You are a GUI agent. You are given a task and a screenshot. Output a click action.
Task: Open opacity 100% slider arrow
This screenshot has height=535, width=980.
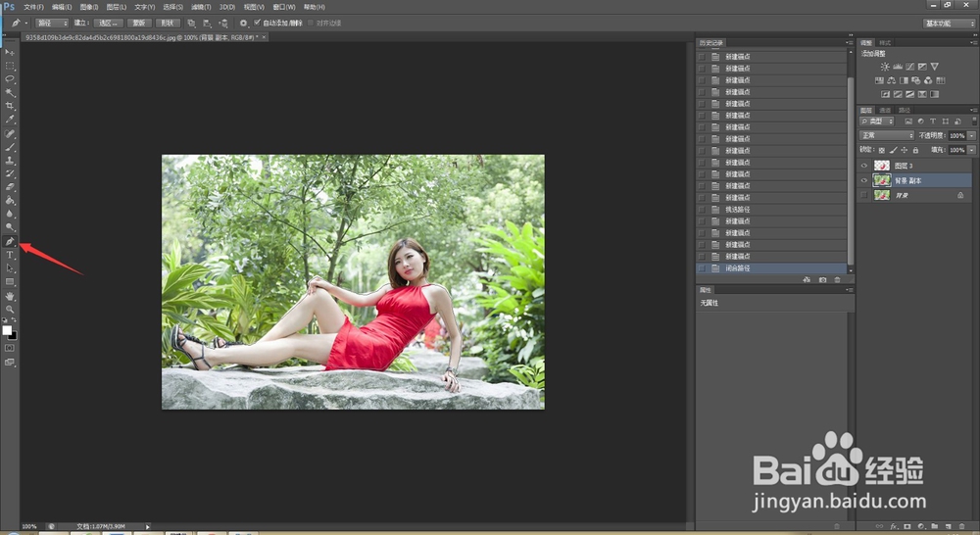click(x=971, y=135)
